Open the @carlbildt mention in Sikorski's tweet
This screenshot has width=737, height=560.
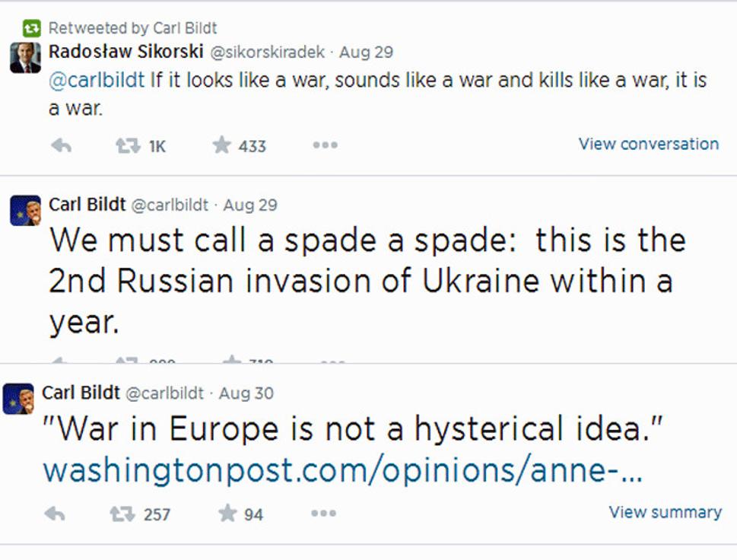(x=97, y=80)
